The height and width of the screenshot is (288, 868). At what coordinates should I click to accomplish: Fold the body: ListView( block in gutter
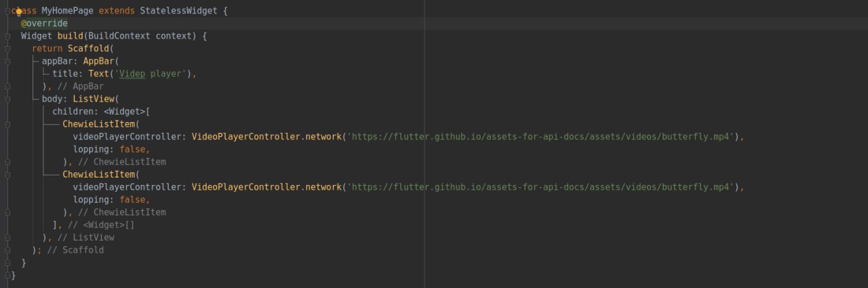tap(7, 99)
